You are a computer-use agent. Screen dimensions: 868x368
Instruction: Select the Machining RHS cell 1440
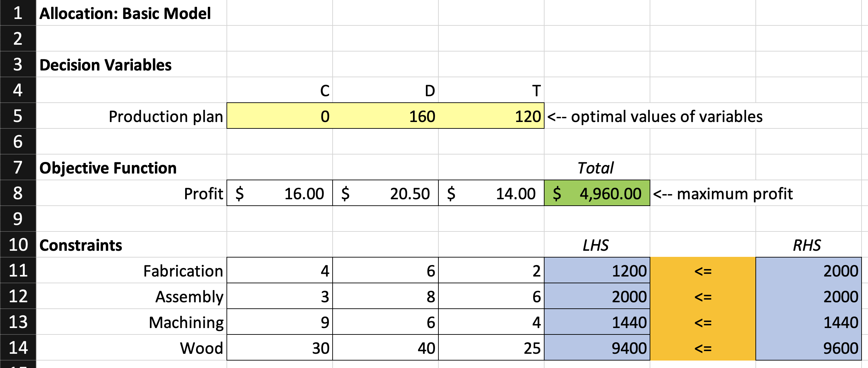tap(809, 322)
